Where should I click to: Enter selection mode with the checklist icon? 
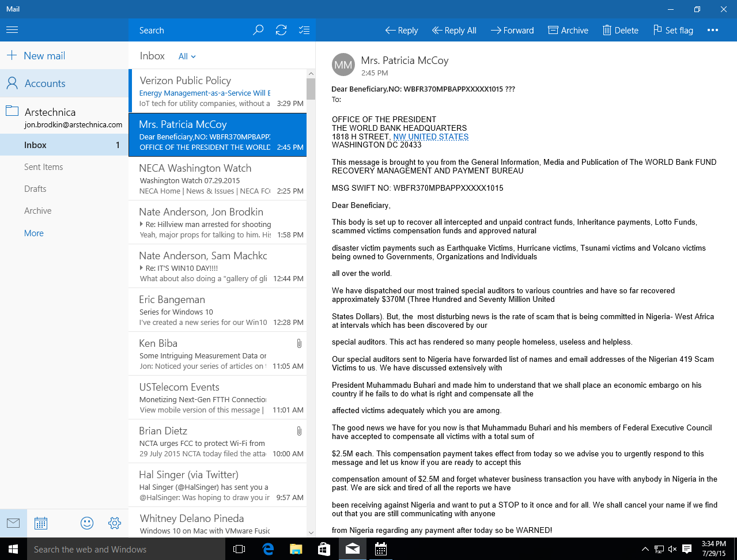pos(304,30)
